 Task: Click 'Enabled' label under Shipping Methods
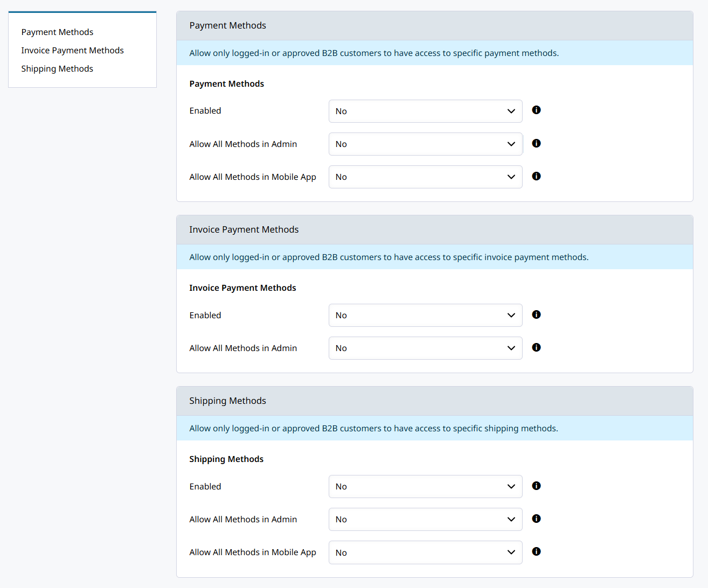click(x=205, y=486)
